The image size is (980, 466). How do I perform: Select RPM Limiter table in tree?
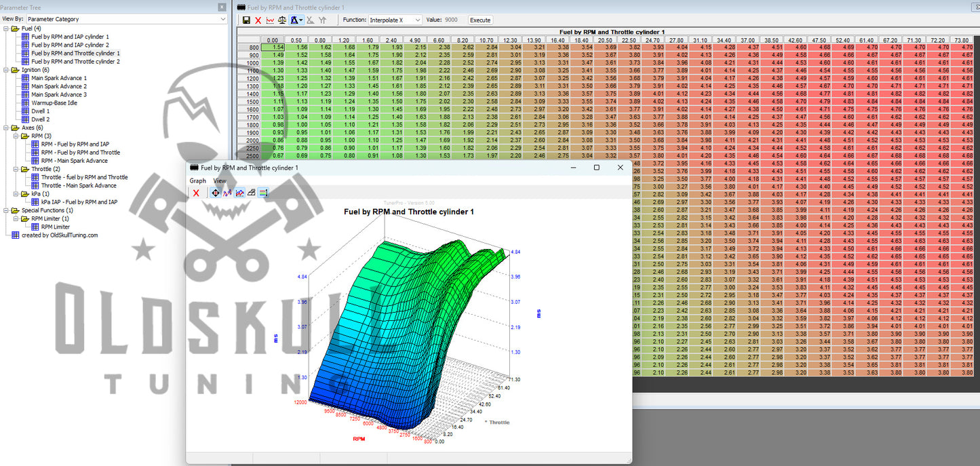click(x=55, y=227)
